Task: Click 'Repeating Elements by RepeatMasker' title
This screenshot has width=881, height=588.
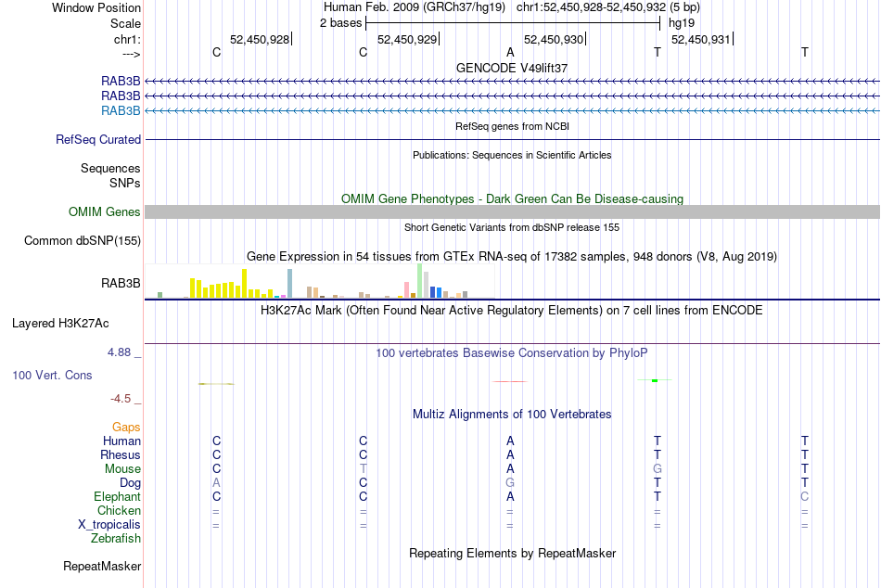Action: coord(512,553)
